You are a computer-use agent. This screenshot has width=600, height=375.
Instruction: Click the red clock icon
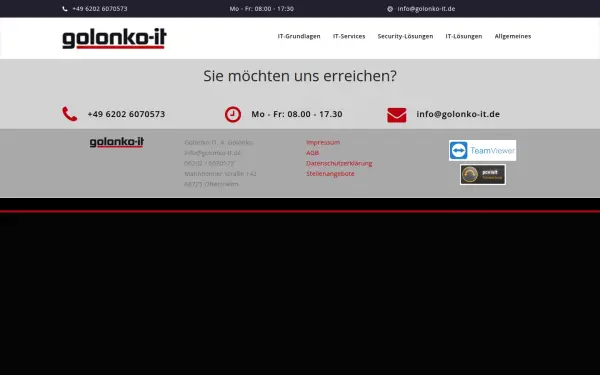[x=233, y=114]
